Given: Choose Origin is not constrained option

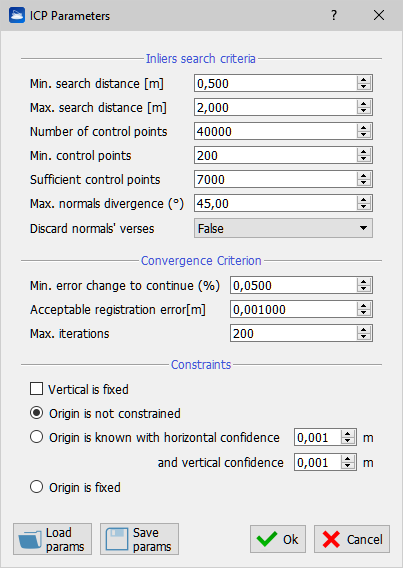Looking at the screenshot, I should coord(37,413).
